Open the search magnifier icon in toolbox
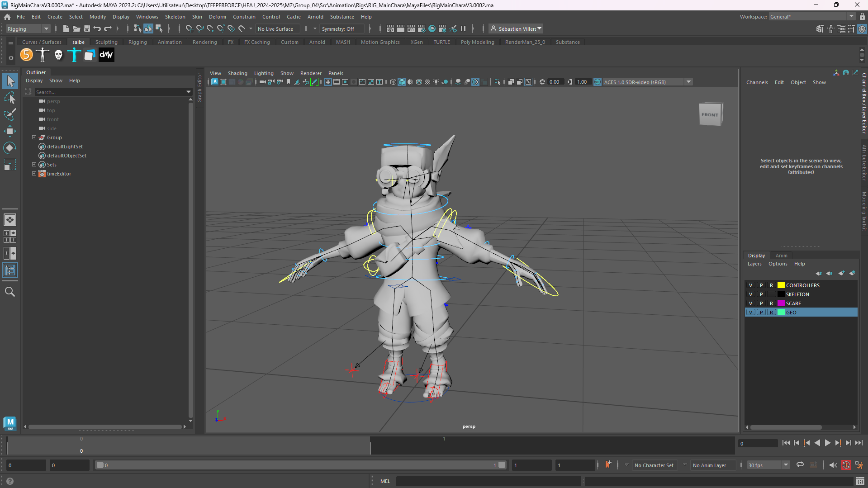Viewport: 868px width, 488px height. coord(9,292)
